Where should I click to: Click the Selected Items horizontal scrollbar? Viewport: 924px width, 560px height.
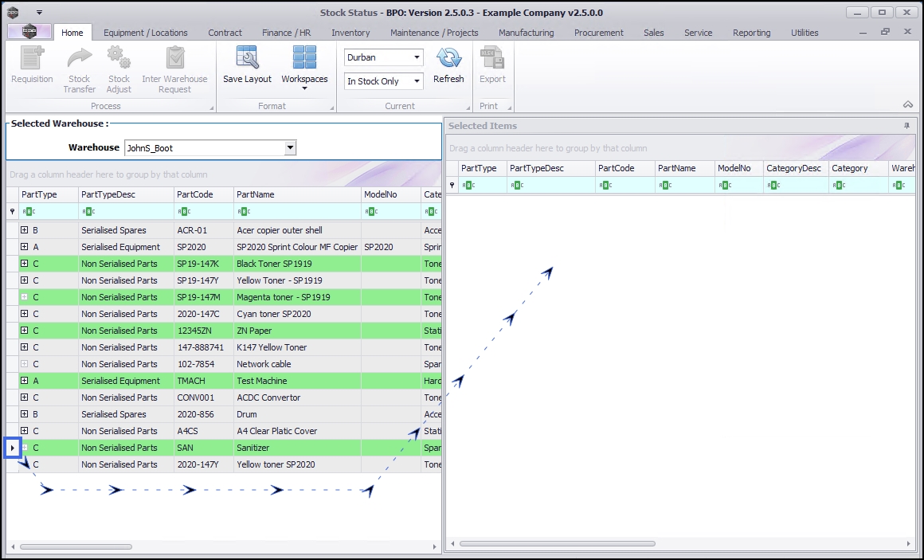pyautogui.click(x=558, y=543)
